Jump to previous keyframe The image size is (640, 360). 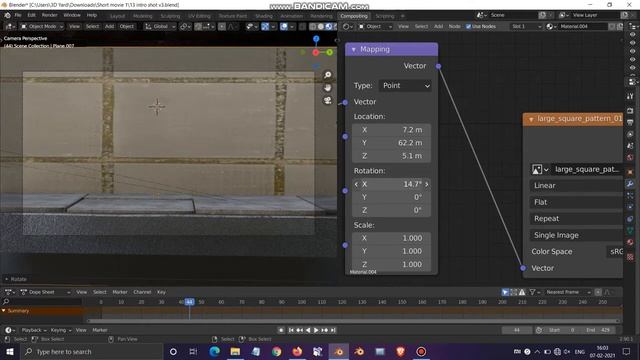299,330
